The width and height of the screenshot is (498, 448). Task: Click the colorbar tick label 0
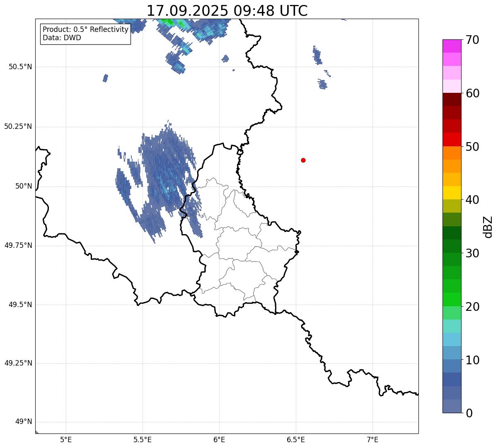[x=469, y=413]
